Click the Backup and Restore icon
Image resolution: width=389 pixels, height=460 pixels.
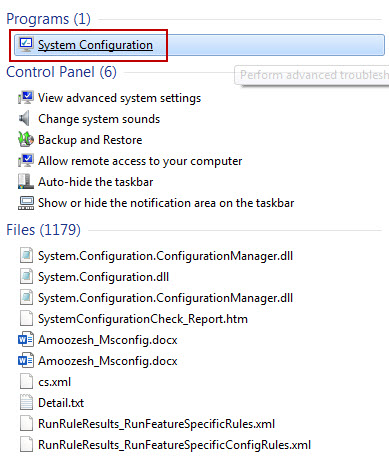tap(26, 140)
